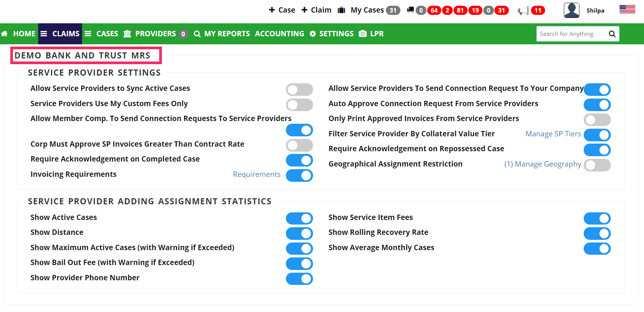644x312 pixels.
Task: Click the briefcase icon beside My Cases
Action: (341, 10)
